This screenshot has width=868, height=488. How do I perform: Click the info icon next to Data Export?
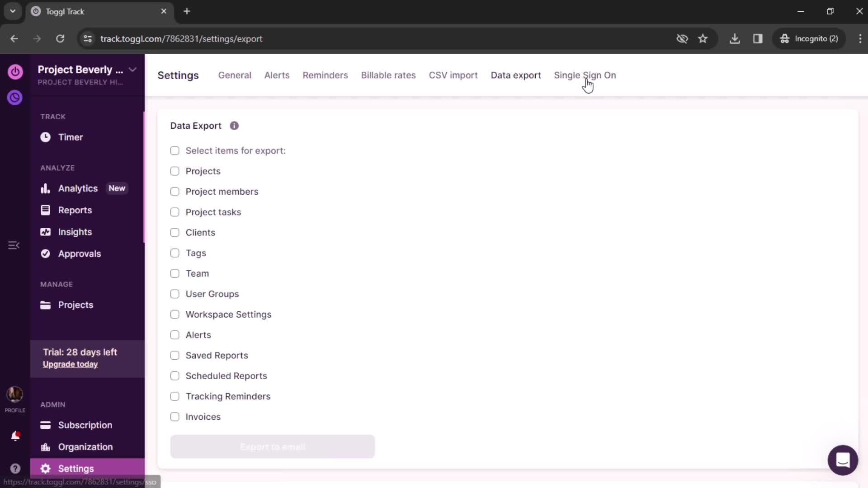[x=234, y=126]
